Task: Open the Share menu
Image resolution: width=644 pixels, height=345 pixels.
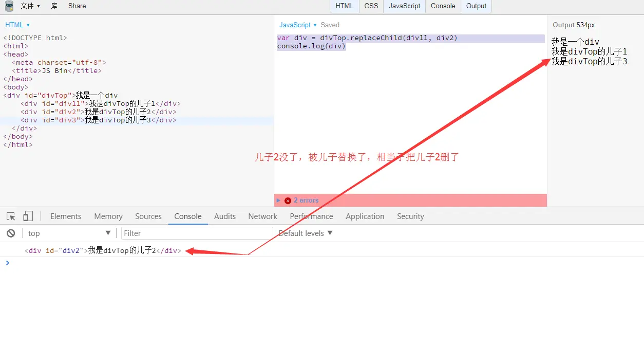Action: [x=77, y=6]
